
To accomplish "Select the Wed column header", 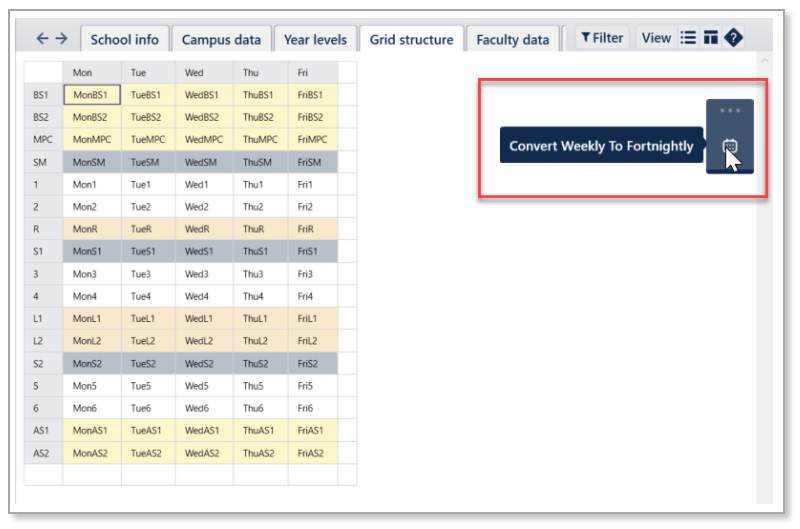I will (x=204, y=72).
